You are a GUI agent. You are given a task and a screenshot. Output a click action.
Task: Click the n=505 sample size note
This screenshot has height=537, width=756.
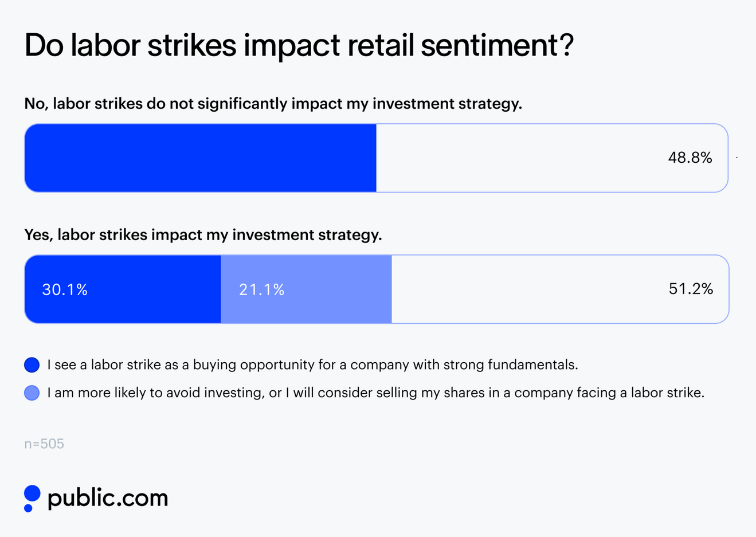point(44,444)
